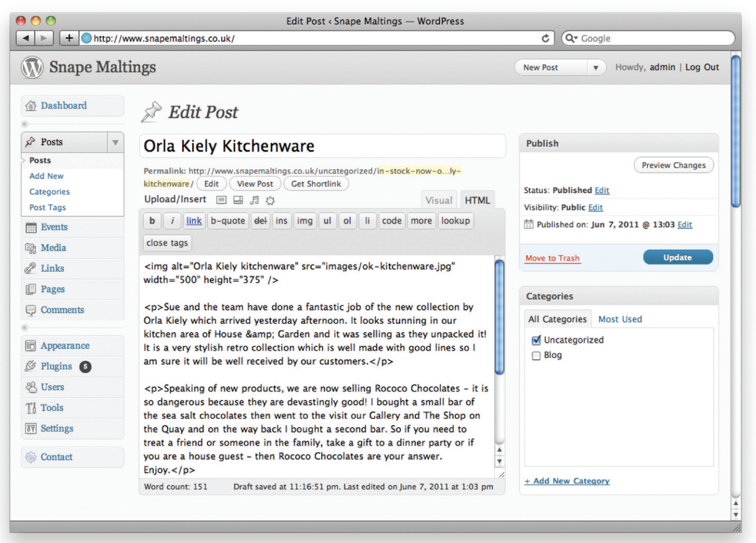Click the Add Video upload icon
Screen dimensions: 756x543
pos(238,200)
